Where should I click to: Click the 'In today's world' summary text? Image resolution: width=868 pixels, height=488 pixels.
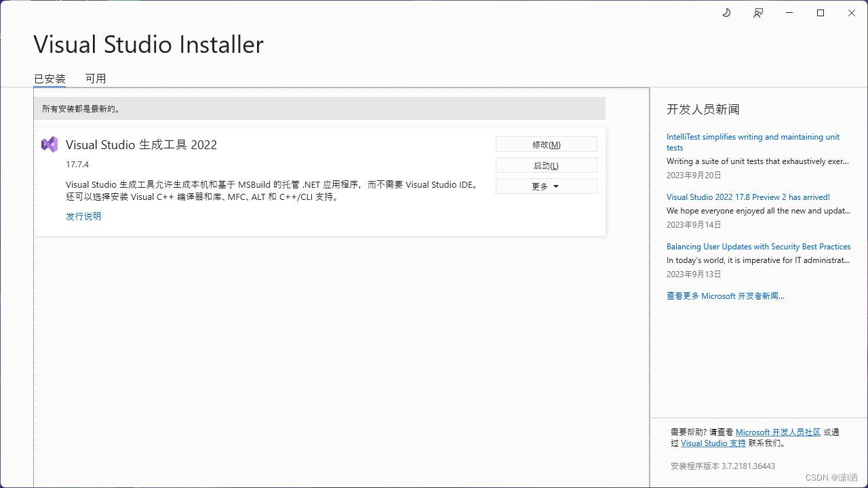758,260
